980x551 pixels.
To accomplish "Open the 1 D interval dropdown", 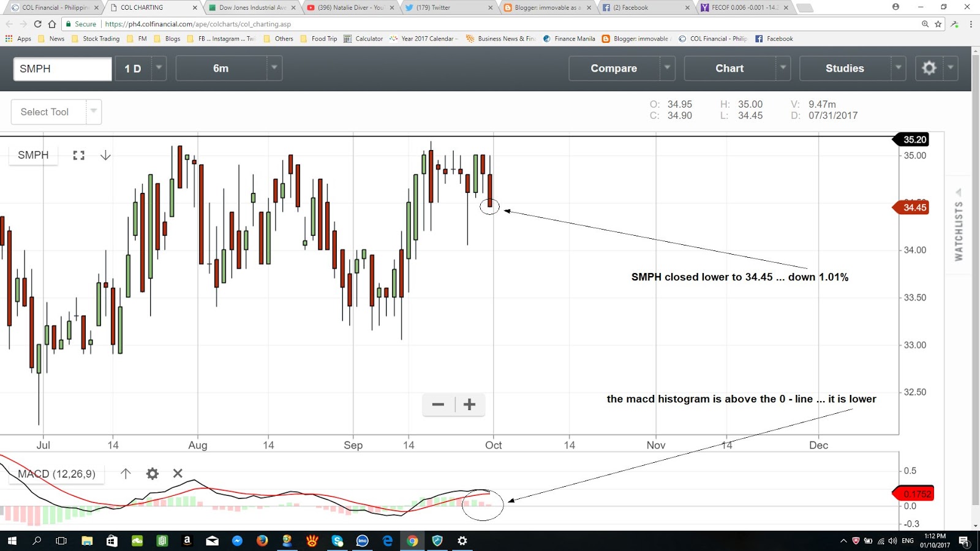I will (x=158, y=68).
